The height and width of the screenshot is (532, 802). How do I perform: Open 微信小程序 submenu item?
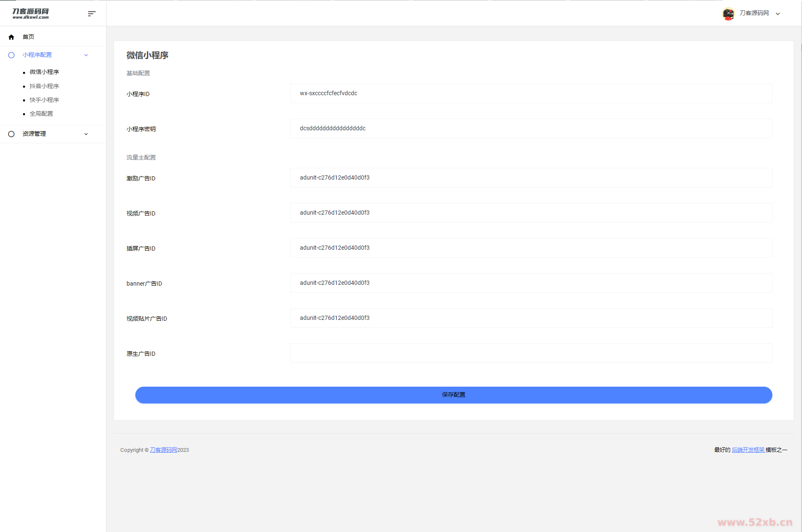(44, 72)
